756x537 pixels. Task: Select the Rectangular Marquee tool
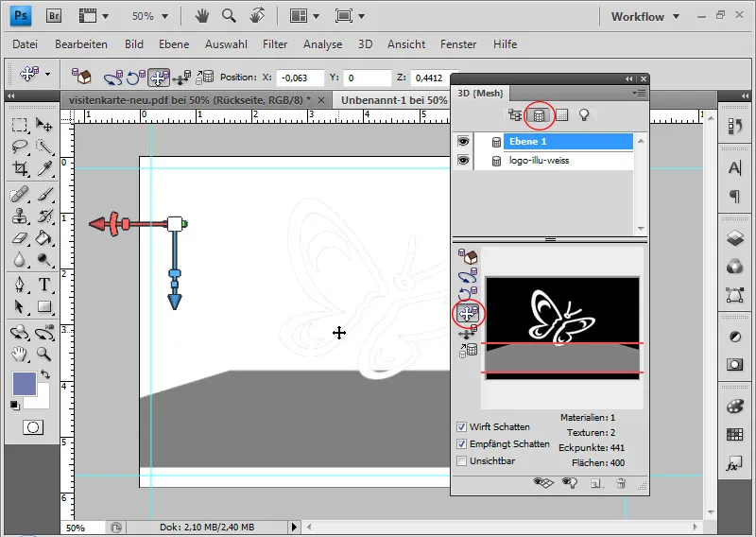click(19, 125)
